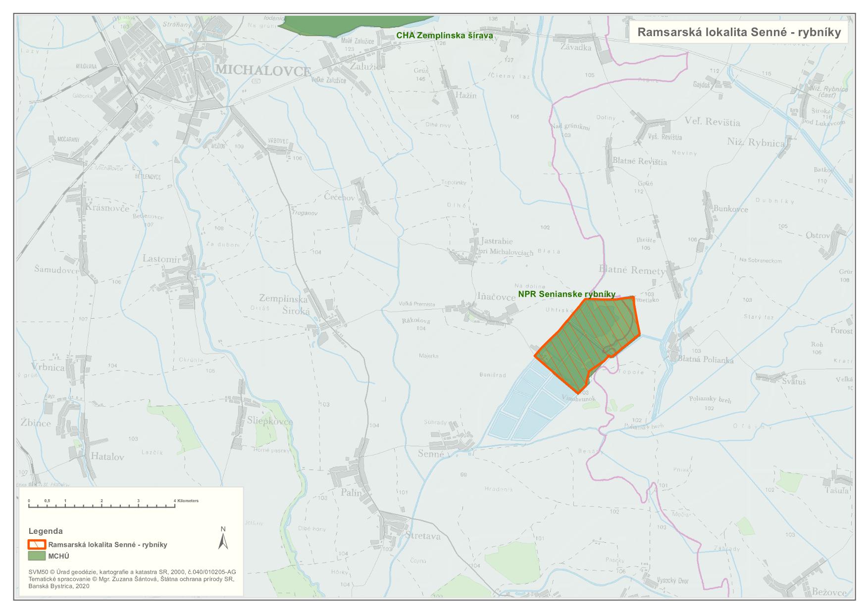Click the NPR Senianske rybníky label
Screen dimensions: 868x614
point(566,294)
